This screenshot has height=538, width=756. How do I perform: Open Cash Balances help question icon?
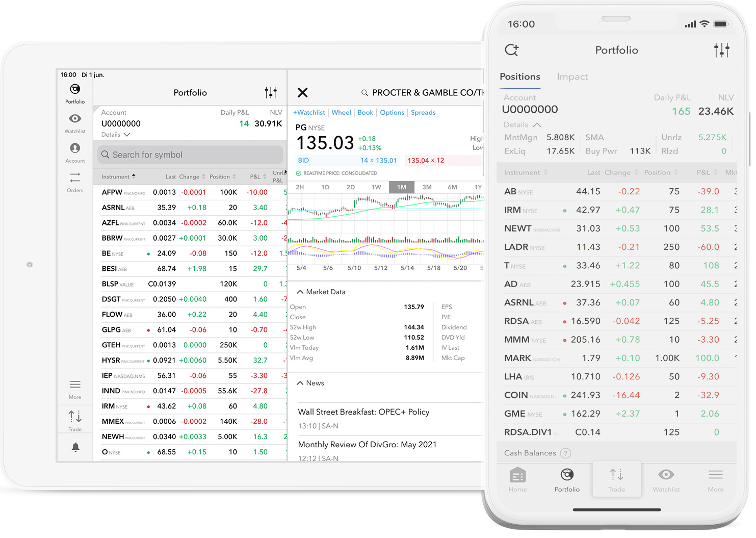565,453
